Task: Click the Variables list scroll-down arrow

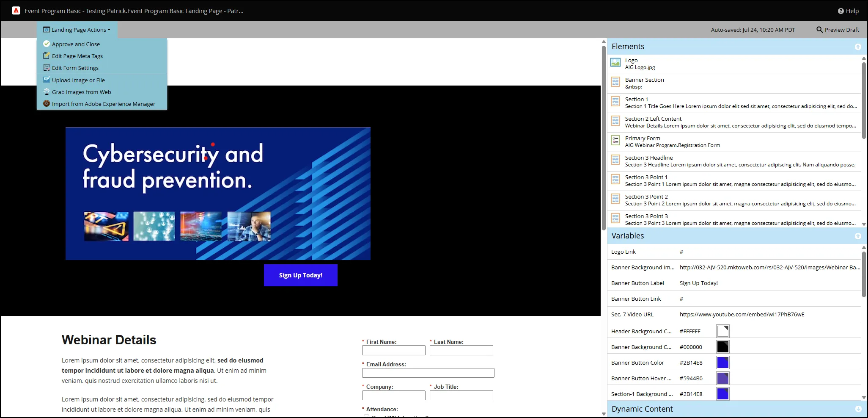Action: pos(864,397)
